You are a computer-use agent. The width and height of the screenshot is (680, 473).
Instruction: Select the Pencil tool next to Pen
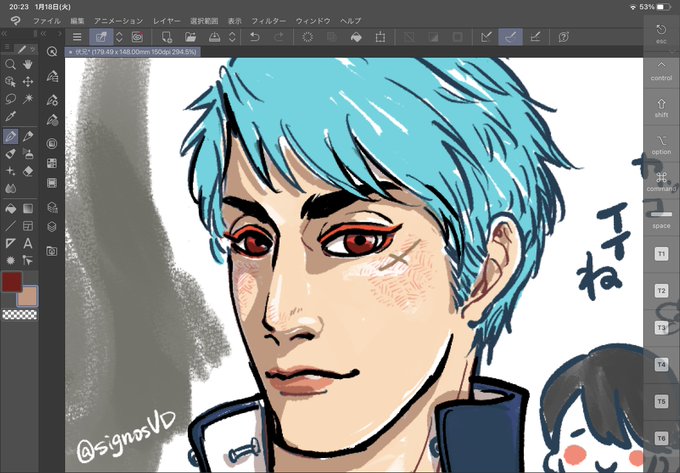coord(28,136)
